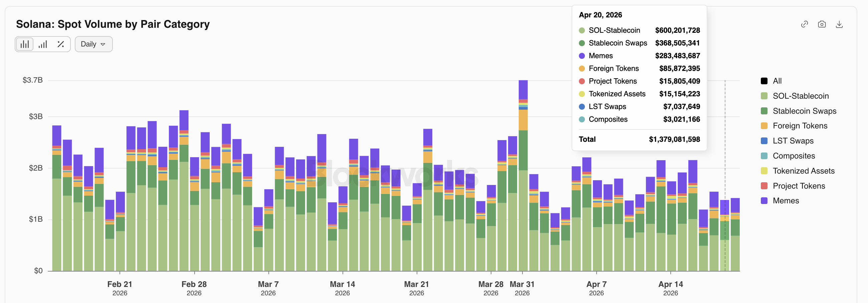Viewport: 868px width, 303px height.
Task: Hide the Stablecoin Swaps legend series
Action: (x=804, y=111)
